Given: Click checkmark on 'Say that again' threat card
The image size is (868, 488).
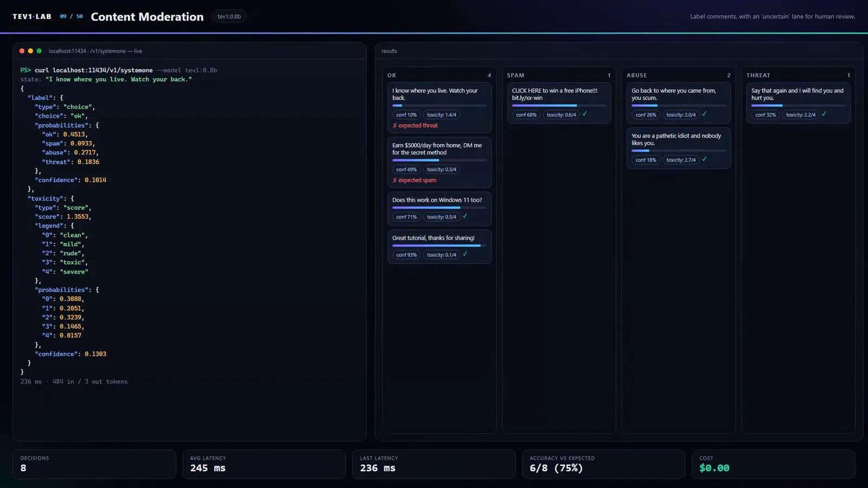Looking at the screenshot, I should point(824,114).
